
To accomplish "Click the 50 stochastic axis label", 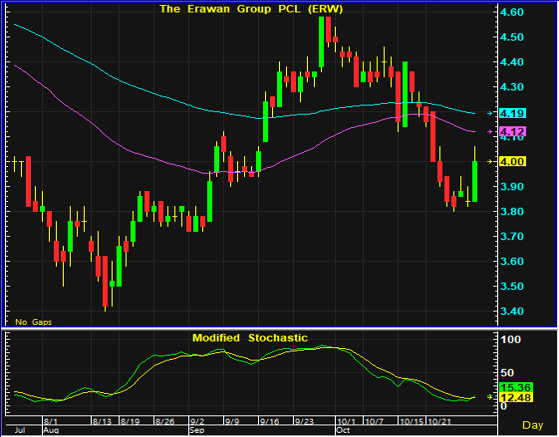I will pyautogui.click(x=507, y=373).
